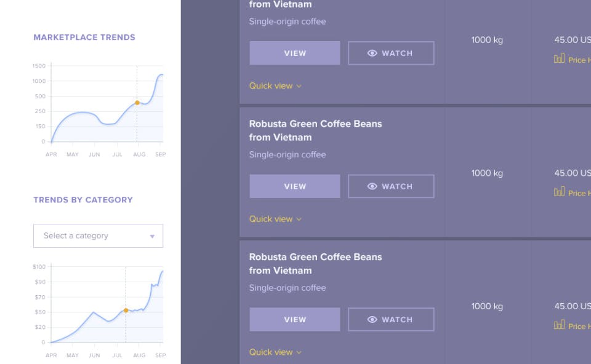Open bottom Robusta Green Coffee Beans title

pos(315,264)
